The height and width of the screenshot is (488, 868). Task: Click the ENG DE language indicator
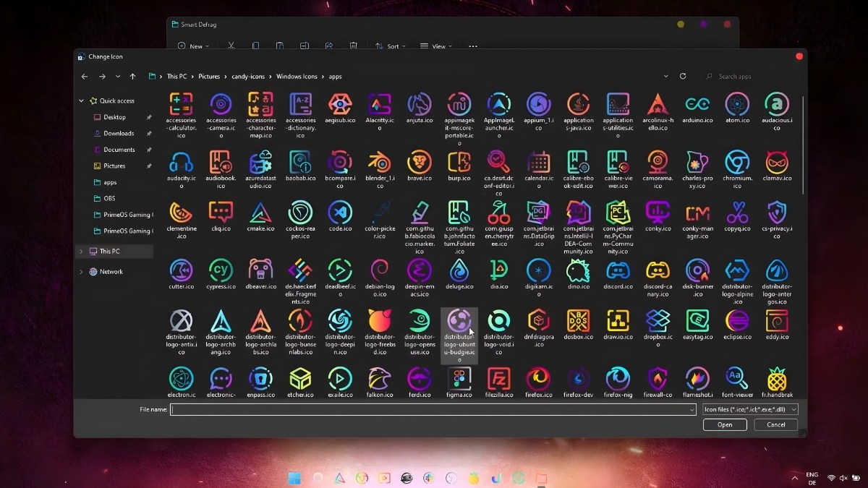tap(812, 479)
